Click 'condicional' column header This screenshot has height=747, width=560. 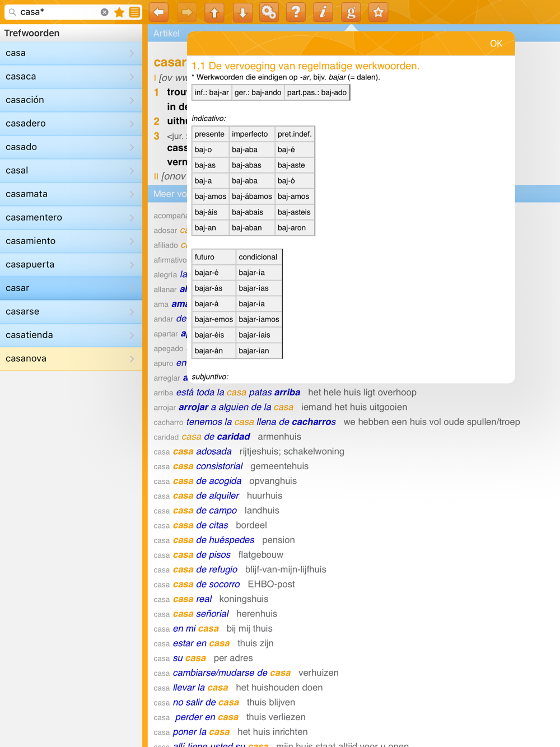point(259,257)
